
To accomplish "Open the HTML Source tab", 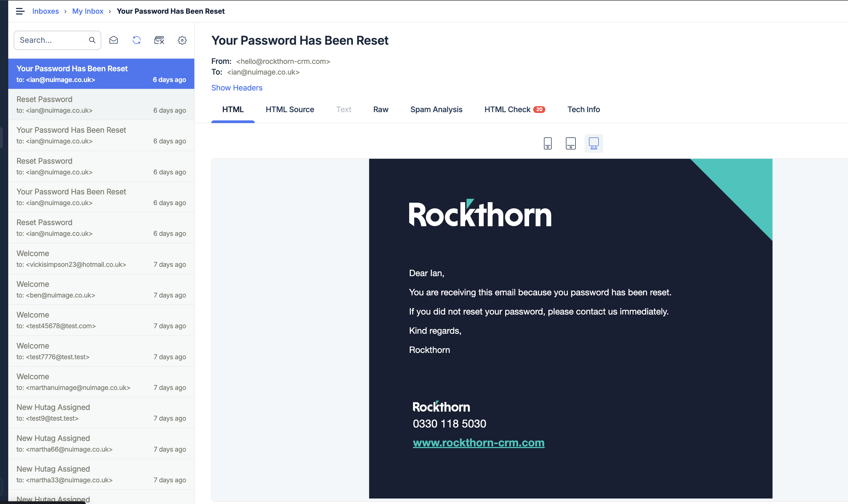I will [x=290, y=109].
